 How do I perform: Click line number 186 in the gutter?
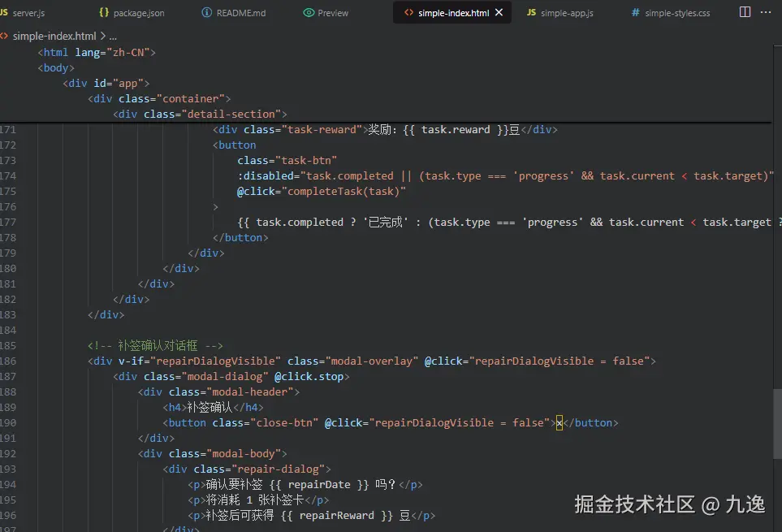8,361
